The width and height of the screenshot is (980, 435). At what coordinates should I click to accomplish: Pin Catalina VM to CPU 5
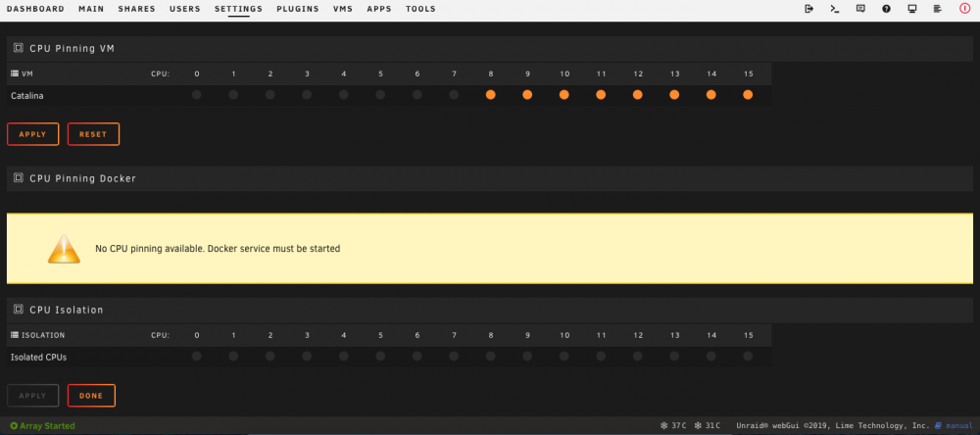pos(380,95)
